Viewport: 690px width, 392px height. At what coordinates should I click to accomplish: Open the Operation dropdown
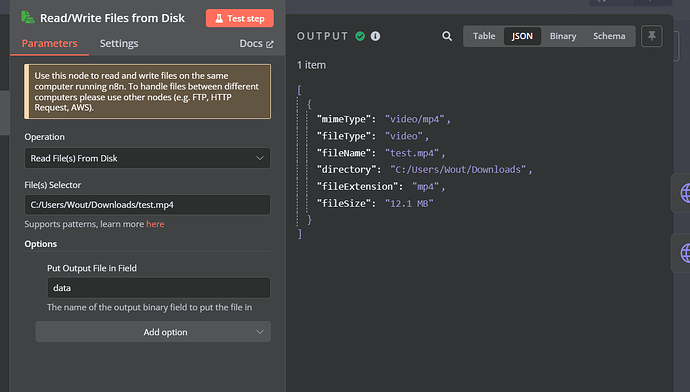[147, 158]
